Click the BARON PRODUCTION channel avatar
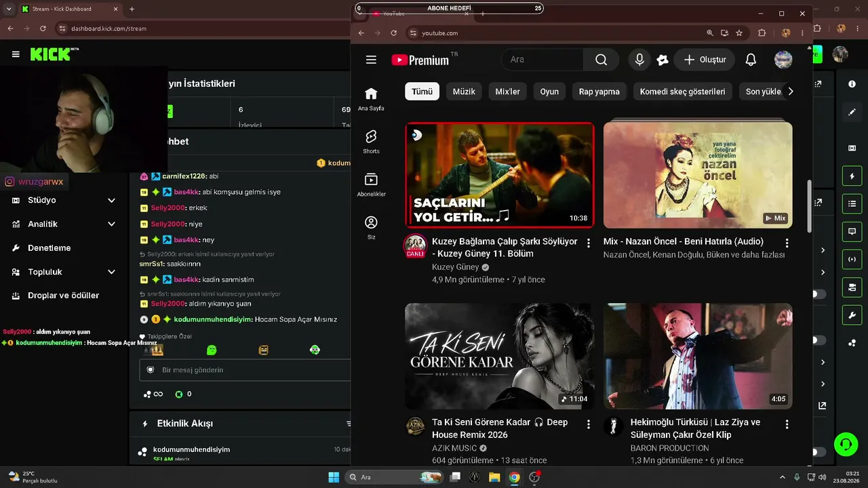 (614, 426)
